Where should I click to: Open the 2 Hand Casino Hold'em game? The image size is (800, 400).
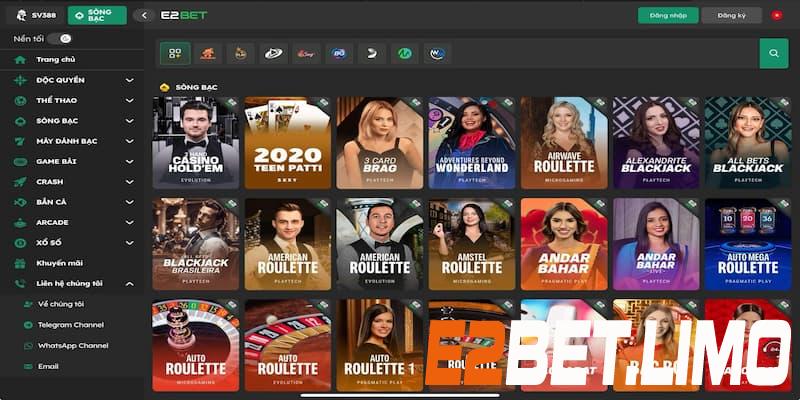pos(195,143)
